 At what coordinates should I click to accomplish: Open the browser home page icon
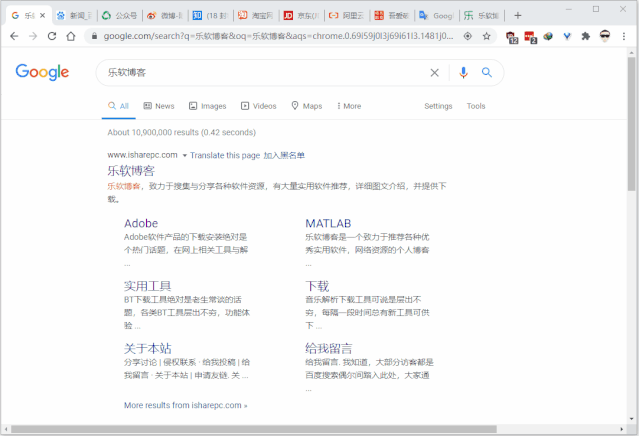(x=71, y=36)
